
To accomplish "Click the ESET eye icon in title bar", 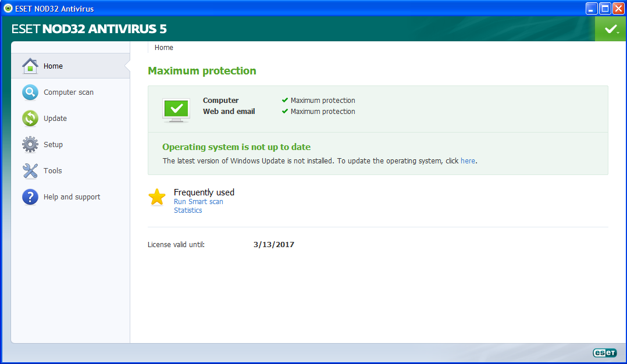I will (x=8, y=8).
